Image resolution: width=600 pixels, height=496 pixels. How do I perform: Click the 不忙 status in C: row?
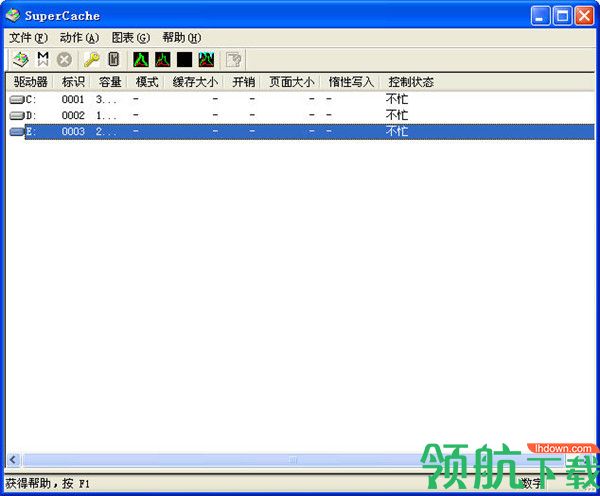[x=397, y=99]
